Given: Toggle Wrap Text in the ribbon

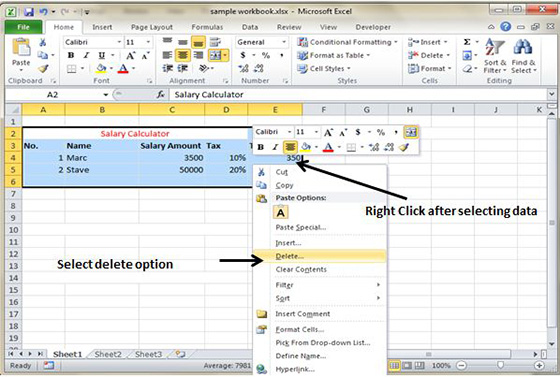Looking at the screenshot, I should tap(215, 42).
